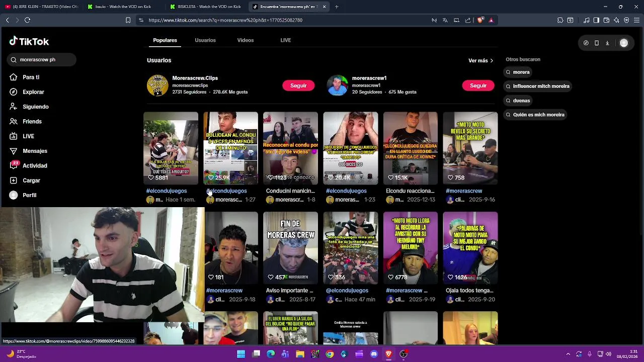Open TikTok account avatar in top bar

tap(624, 43)
